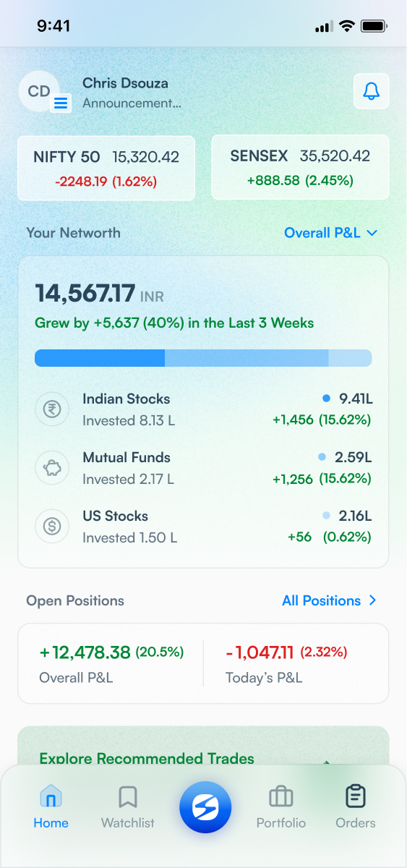
Task: Open the blue hamburger menu badge
Action: coord(61,103)
